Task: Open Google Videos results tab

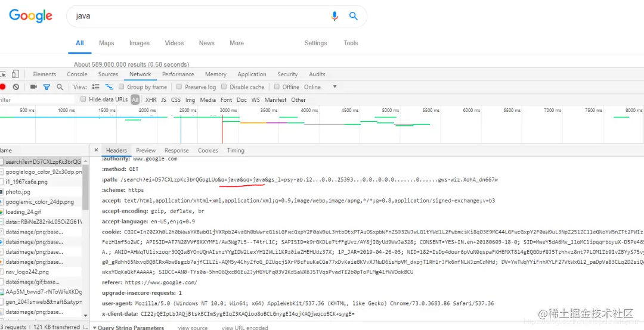Action: [174, 43]
